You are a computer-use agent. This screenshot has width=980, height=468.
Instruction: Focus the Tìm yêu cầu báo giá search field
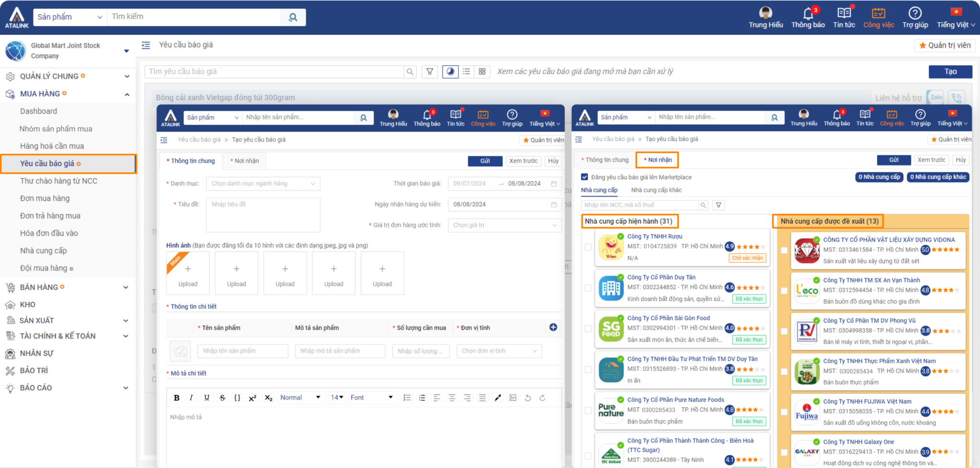[274, 72]
